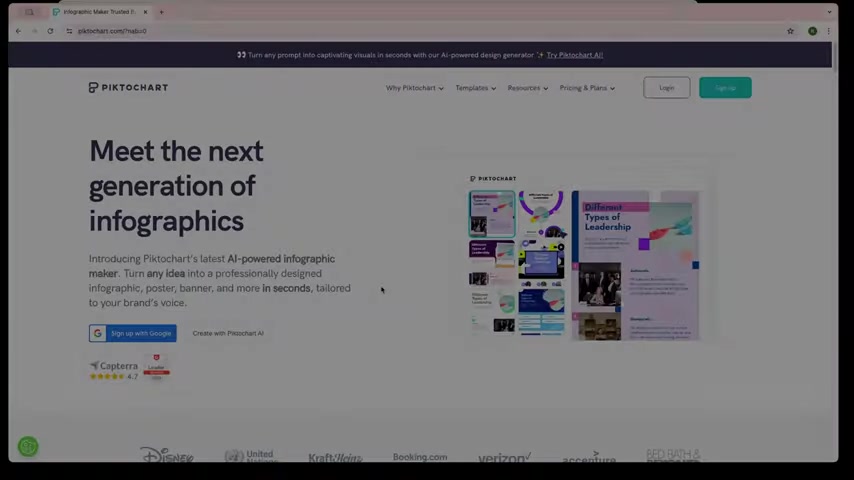
Task: Click the browser back arrow
Action: 19,31
